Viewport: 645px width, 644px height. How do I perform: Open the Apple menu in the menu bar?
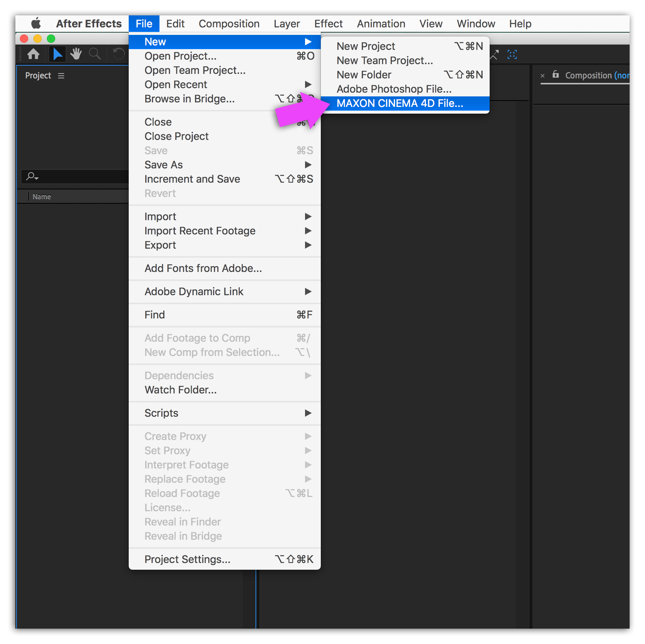[x=36, y=23]
